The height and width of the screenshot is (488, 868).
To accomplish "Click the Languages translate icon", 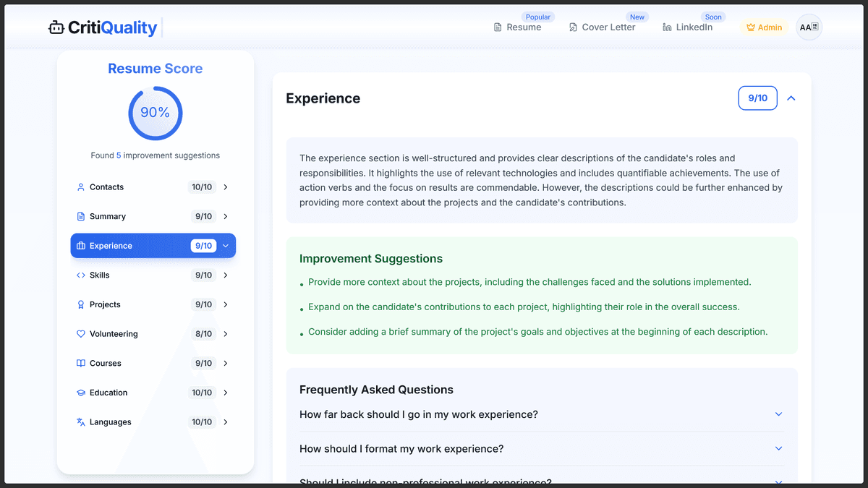I will point(81,422).
